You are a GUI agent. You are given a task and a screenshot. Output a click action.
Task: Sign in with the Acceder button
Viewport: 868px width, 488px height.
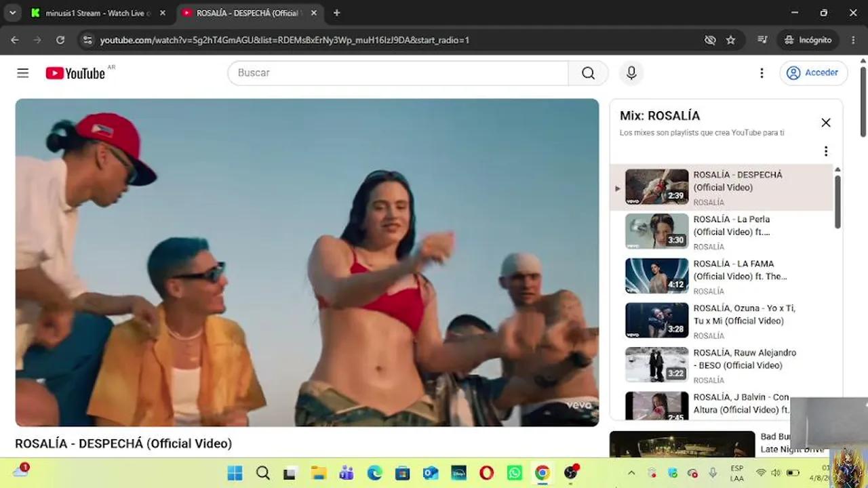[x=813, y=73]
